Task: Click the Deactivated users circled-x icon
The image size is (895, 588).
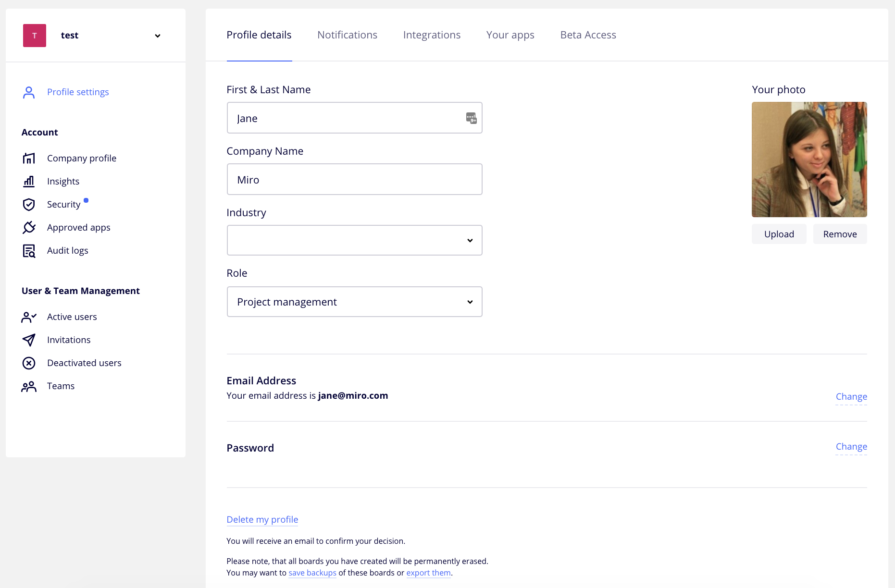Action: 29,363
